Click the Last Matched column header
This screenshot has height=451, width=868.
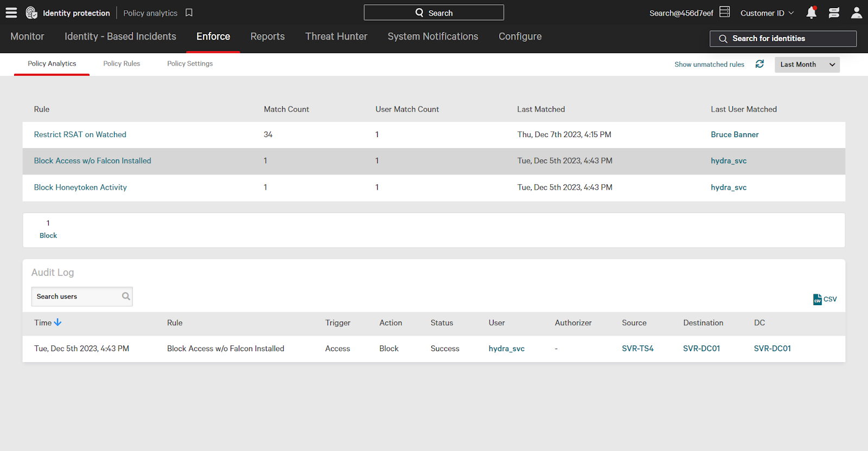[541, 109]
